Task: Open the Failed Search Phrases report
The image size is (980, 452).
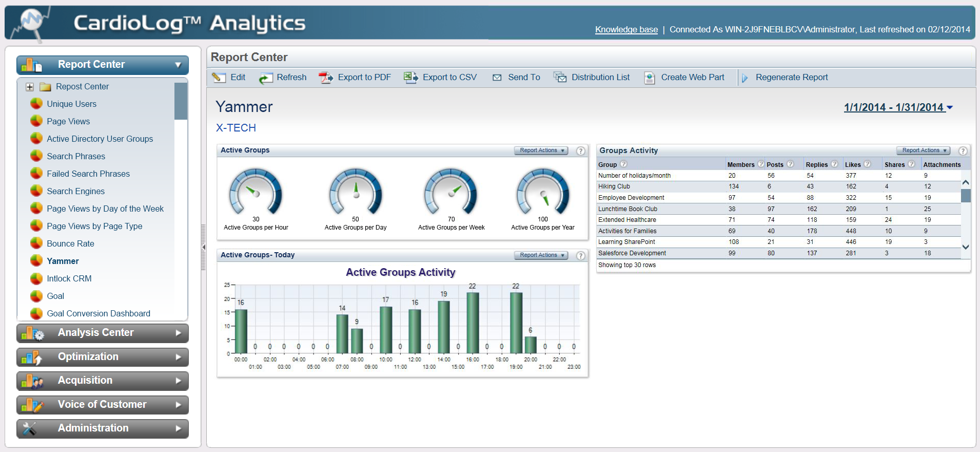Action: pyautogui.click(x=88, y=174)
